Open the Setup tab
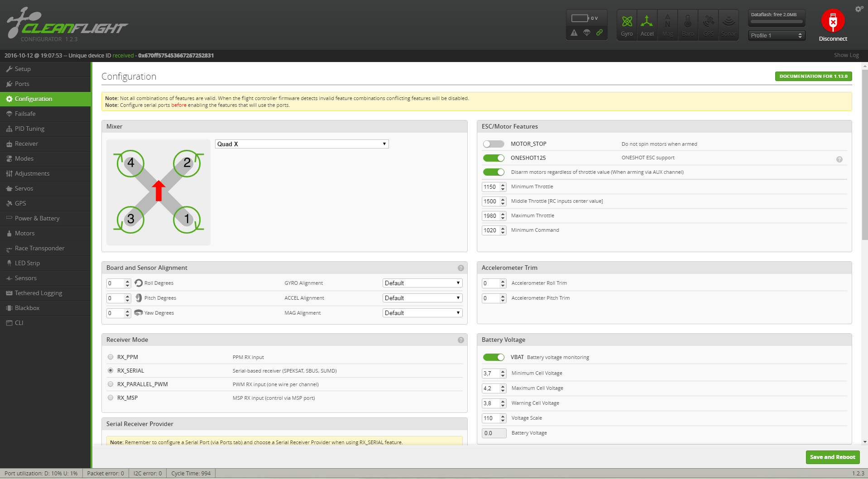The height and width of the screenshot is (479, 868). (x=45, y=69)
